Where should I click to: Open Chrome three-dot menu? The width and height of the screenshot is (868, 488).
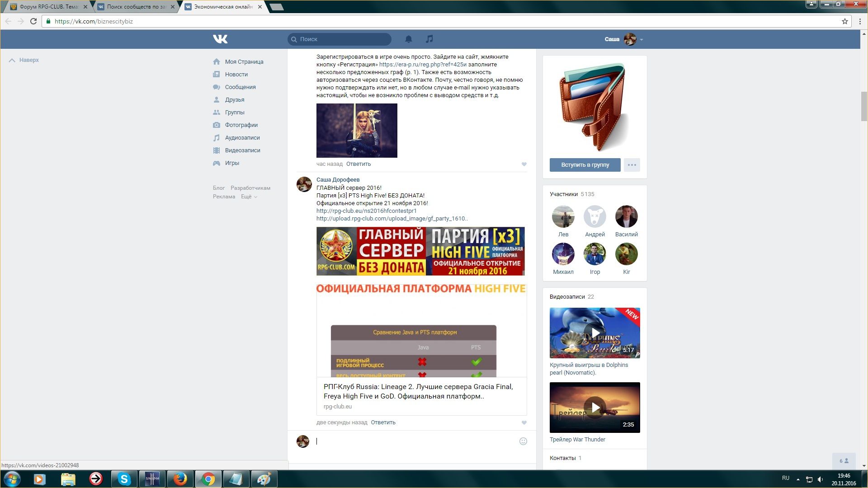coord(860,21)
